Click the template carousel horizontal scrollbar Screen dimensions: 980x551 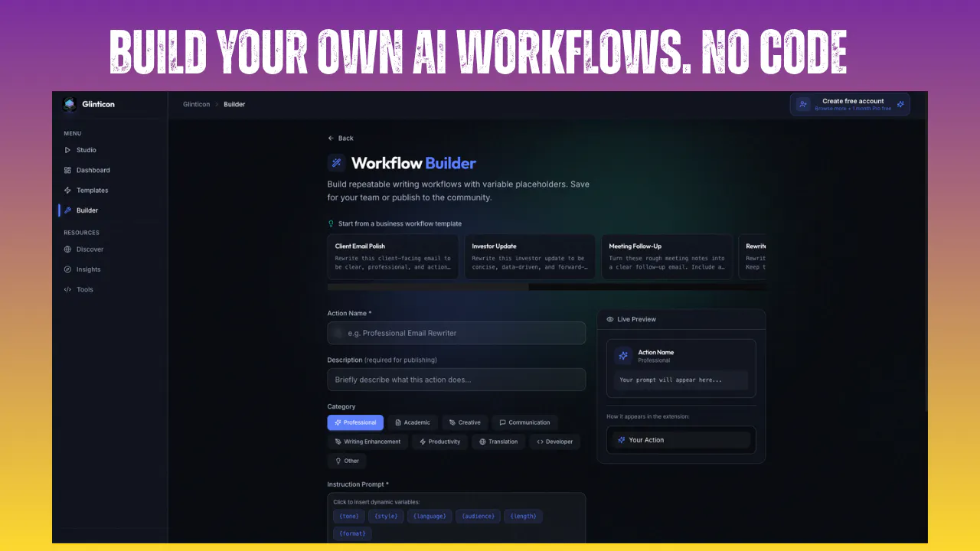point(428,288)
